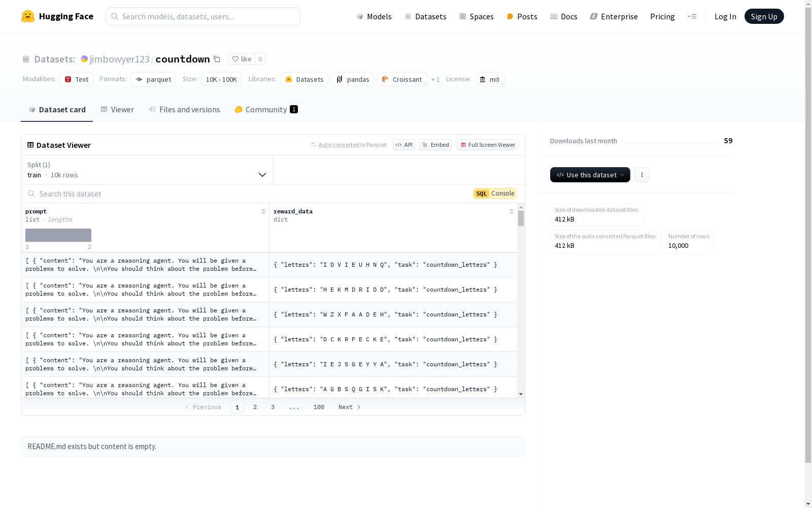
Task: Select the 10K - 100K size tag
Action: pos(221,79)
